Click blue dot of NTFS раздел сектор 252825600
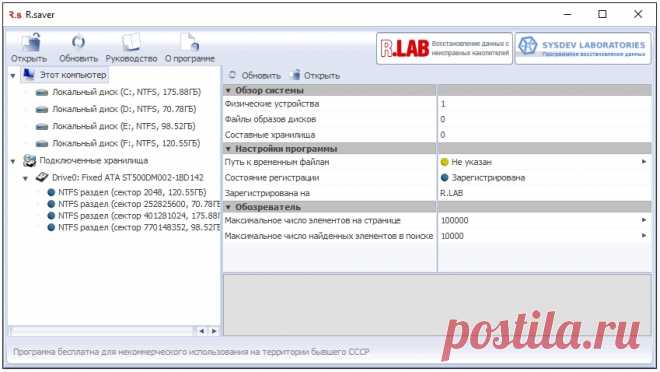Image resolution: width=660 pixels, height=372 pixels. point(51,204)
